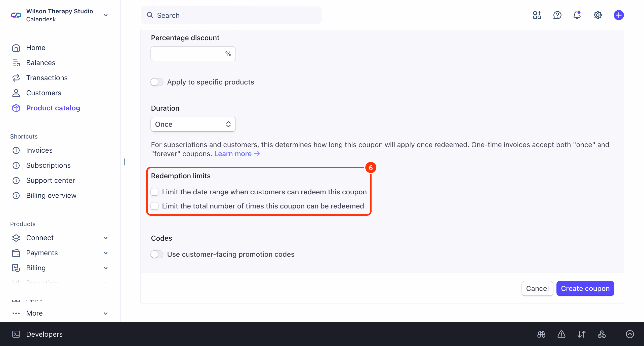Click the Calendesk account logo icon
Image resolution: width=644 pixels, height=346 pixels.
click(x=16, y=15)
